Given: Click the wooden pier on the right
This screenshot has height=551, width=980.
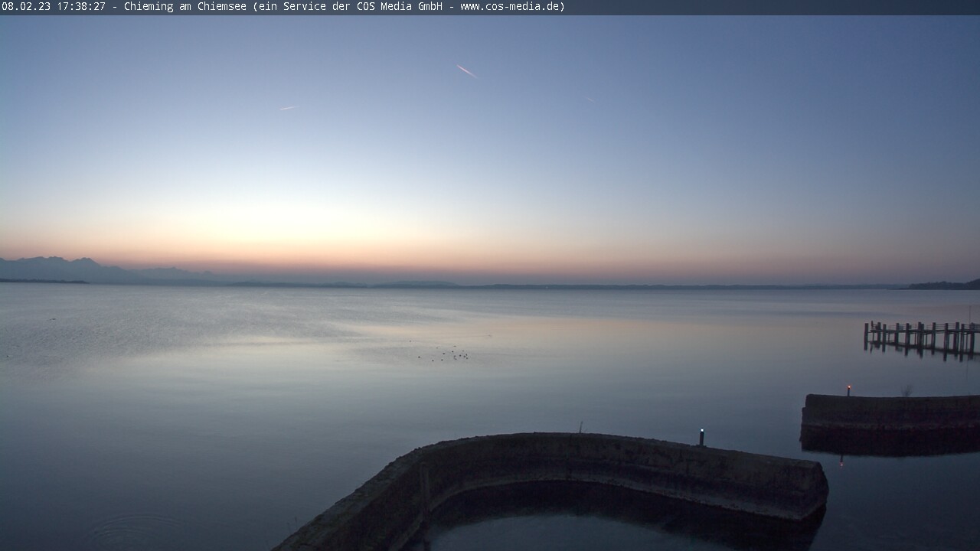Looking at the screenshot, I should click(x=921, y=335).
